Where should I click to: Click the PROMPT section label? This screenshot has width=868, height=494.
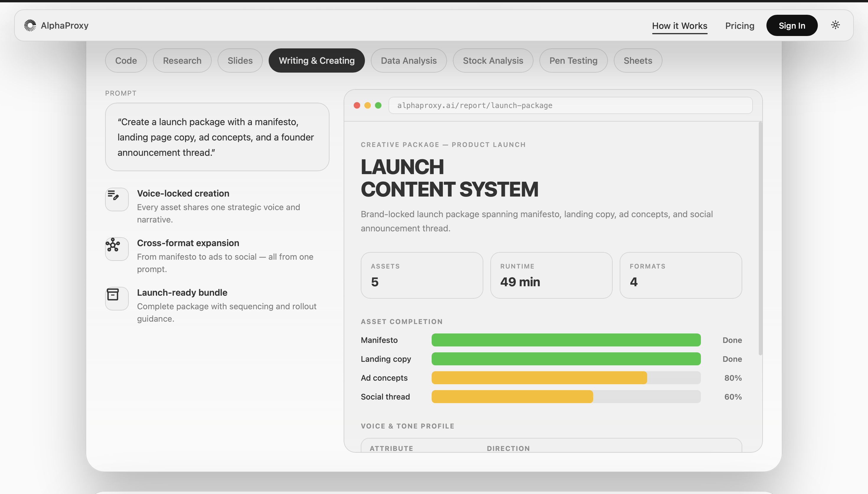pos(121,93)
